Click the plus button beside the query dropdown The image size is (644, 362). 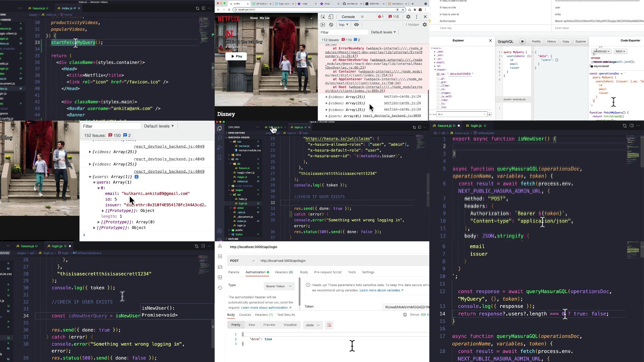pyautogui.click(x=489, y=114)
